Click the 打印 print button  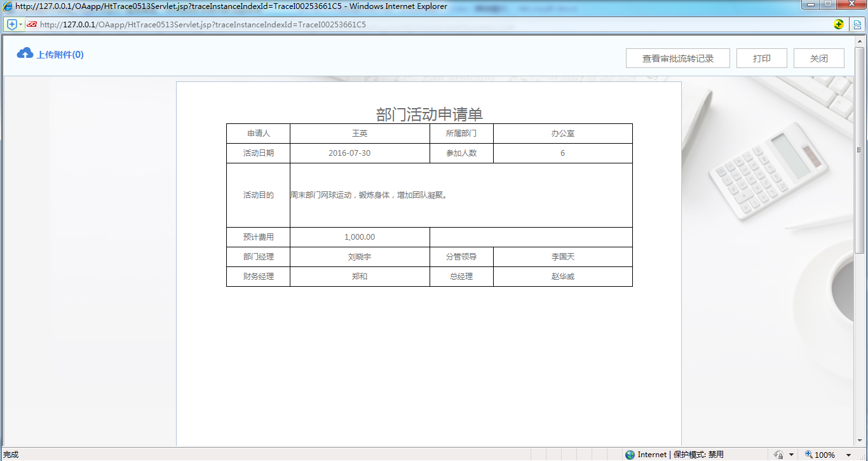tap(761, 58)
